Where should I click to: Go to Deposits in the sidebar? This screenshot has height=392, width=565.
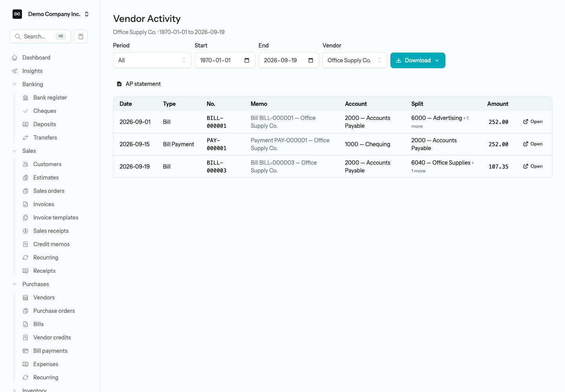point(45,124)
